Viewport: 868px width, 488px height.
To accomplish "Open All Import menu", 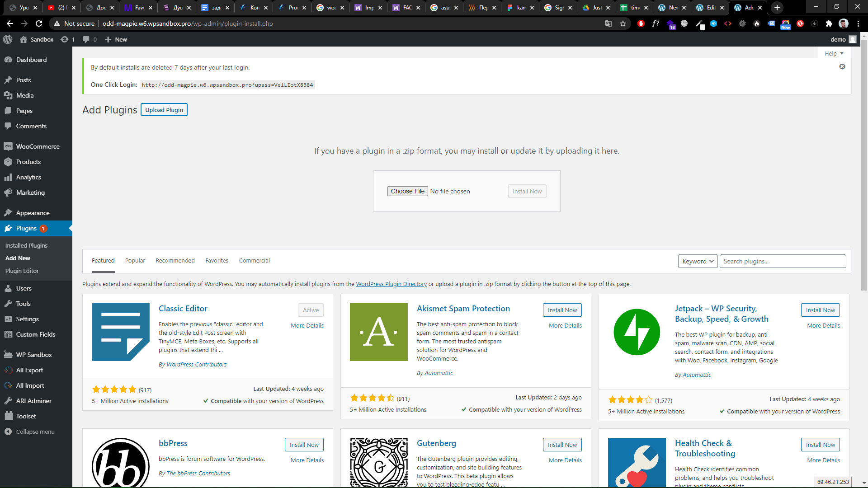I will (30, 385).
